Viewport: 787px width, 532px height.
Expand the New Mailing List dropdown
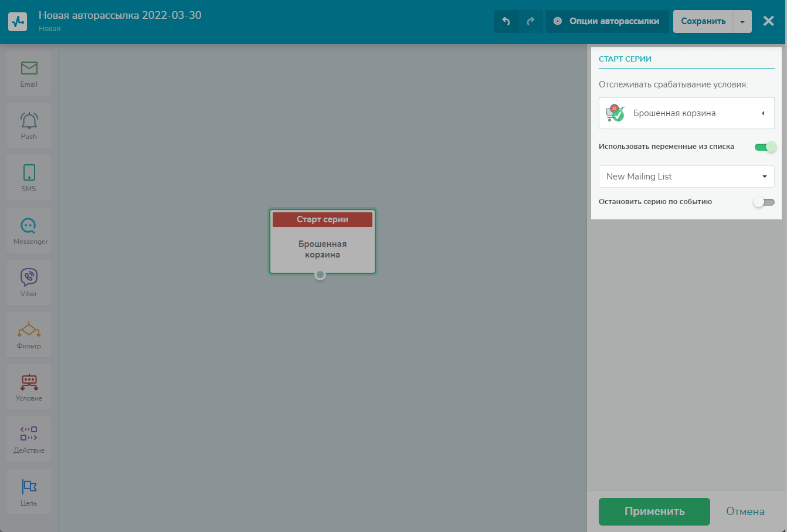[686, 177]
